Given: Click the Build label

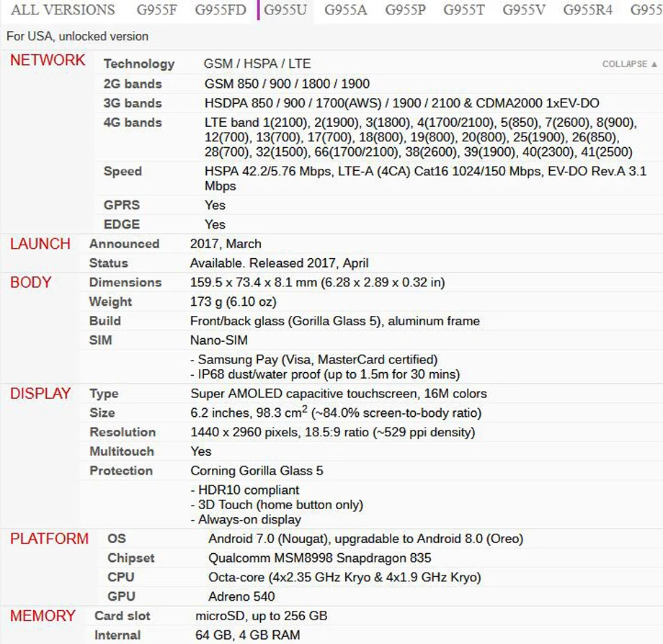Looking at the screenshot, I should coord(105,321).
